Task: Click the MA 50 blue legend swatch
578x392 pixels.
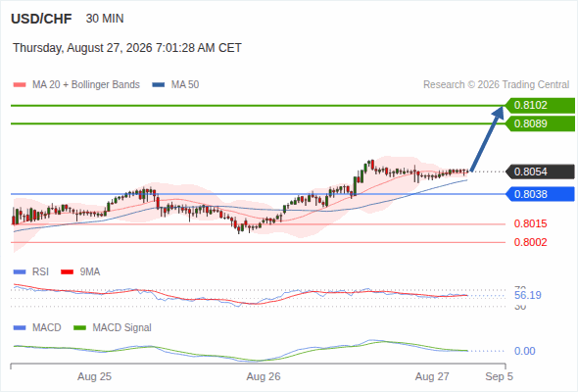Action: coord(159,85)
